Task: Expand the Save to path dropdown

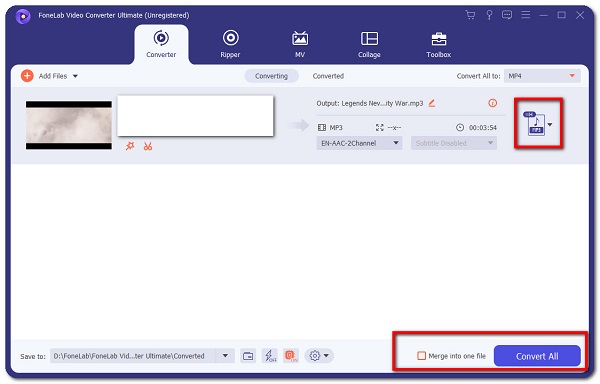Action: (x=225, y=356)
